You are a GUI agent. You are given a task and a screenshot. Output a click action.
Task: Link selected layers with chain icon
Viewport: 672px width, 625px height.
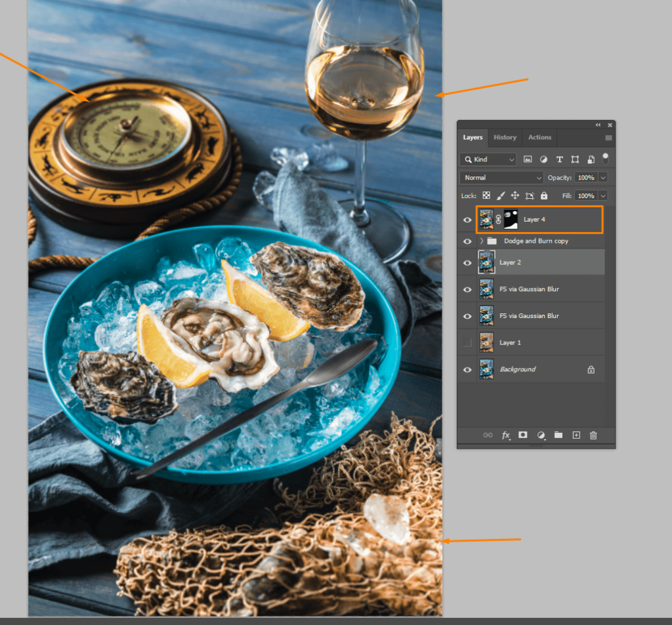(x=488, y=435)
